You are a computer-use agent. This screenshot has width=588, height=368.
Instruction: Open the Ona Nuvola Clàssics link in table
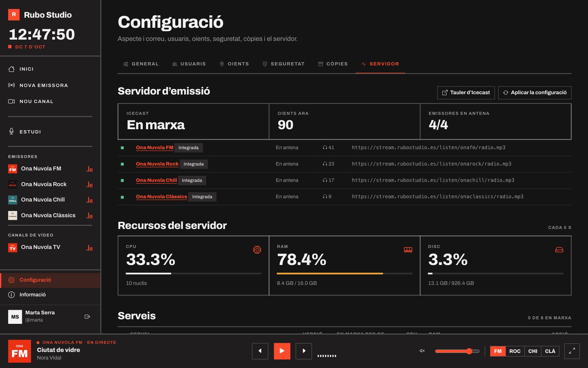click(161, 197)
